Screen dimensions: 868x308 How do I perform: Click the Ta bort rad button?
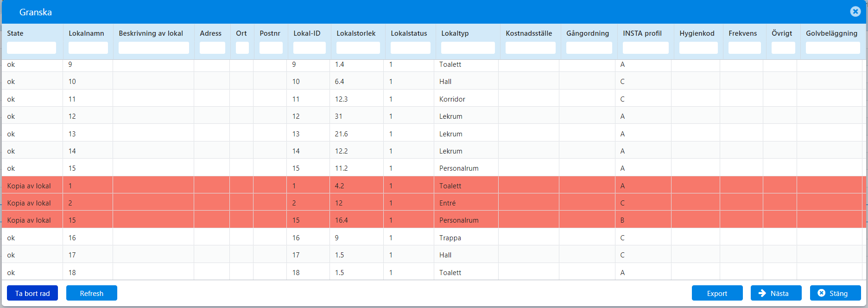point(32,293)
